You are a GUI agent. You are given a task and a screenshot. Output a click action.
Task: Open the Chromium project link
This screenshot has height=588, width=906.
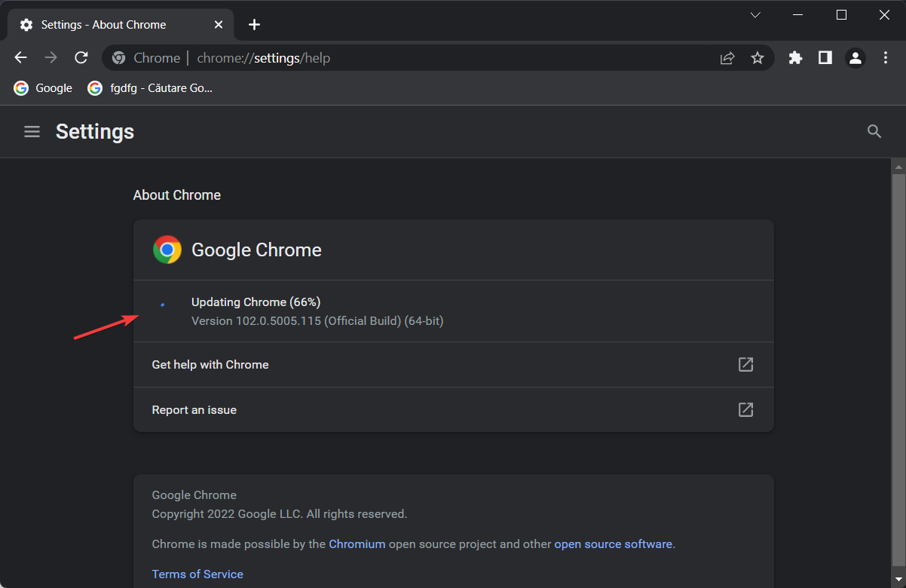click(x=357, y=544)
